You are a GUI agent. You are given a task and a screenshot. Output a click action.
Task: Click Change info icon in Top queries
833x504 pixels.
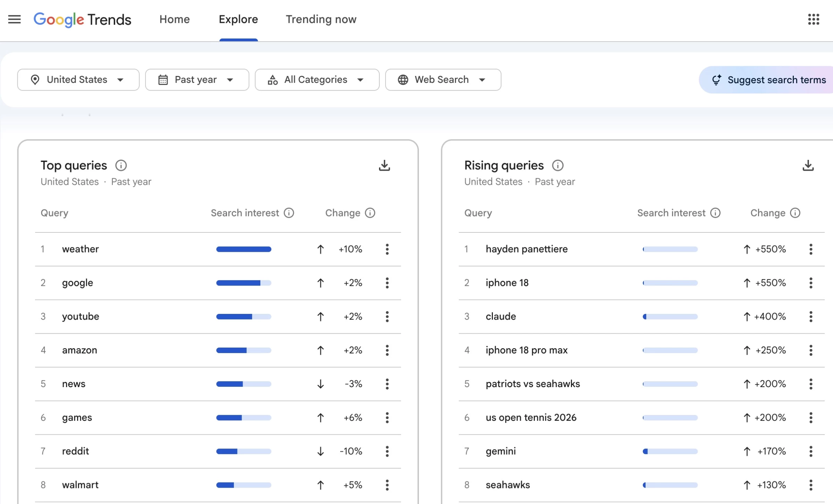click(370, 213)
